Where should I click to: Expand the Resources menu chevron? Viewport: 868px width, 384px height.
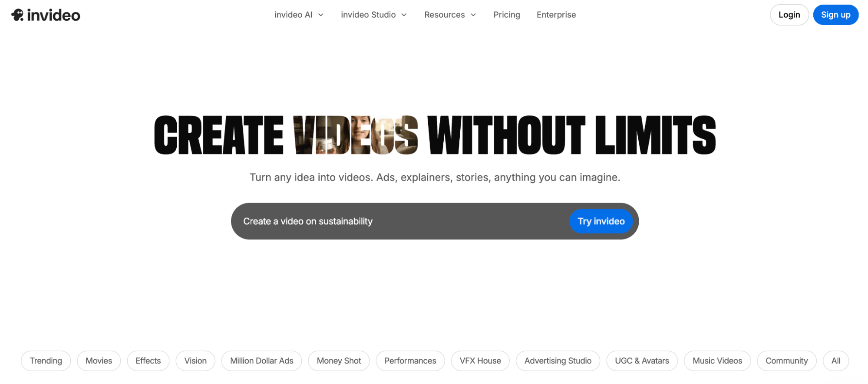(473, 15)
